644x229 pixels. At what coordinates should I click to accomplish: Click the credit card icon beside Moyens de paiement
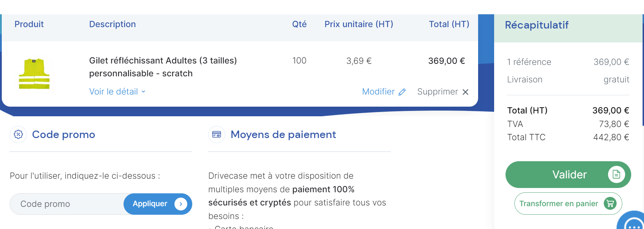point(216,134)
